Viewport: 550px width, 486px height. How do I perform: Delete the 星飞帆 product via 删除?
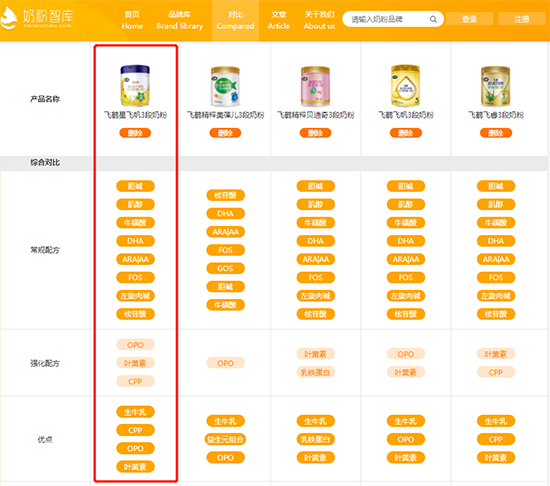pos(135,133)
